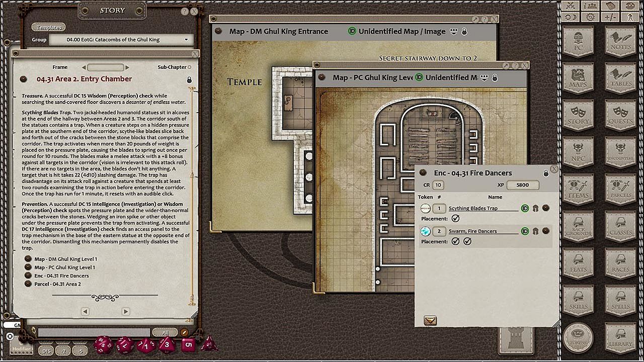The image size is (644, 362).
Task: Open the DM Ghul King Entrance map toolbar dropdown
Action: tap(453, 31)
